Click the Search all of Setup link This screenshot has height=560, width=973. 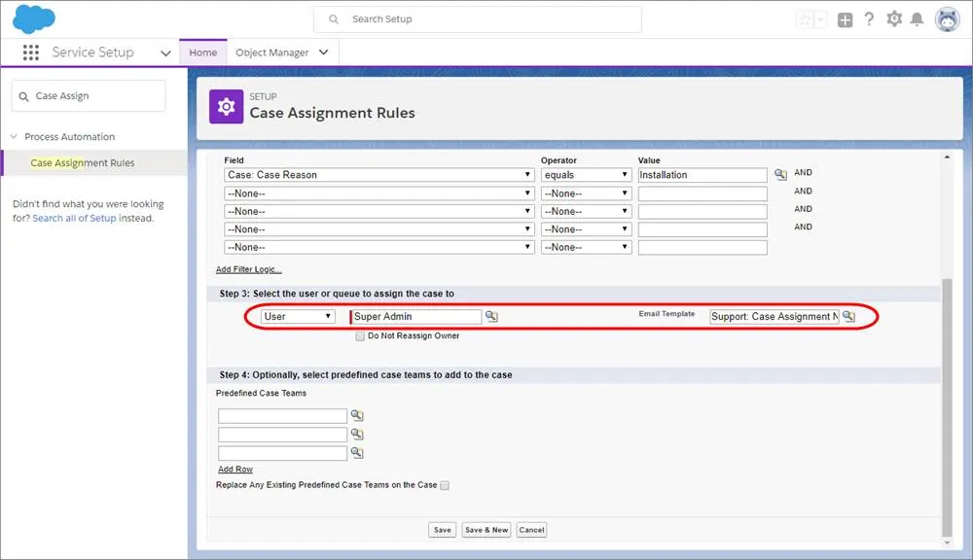75,219
